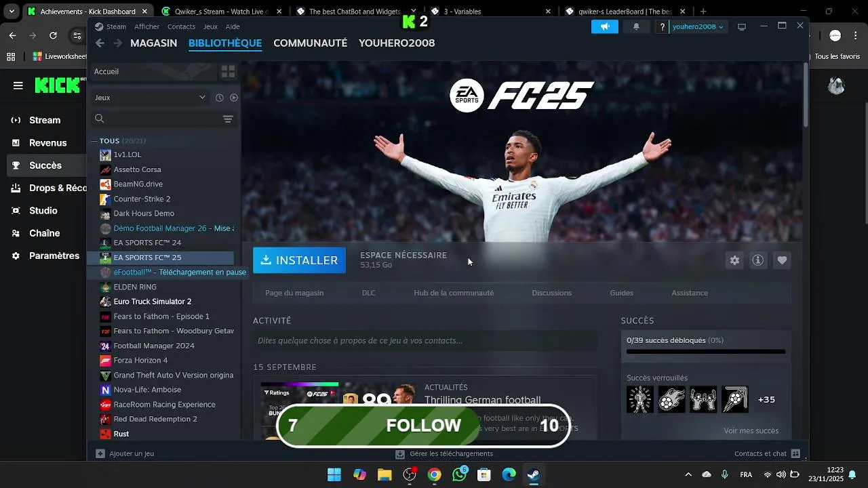Open Contacts et chat panel

pos(767,453)
